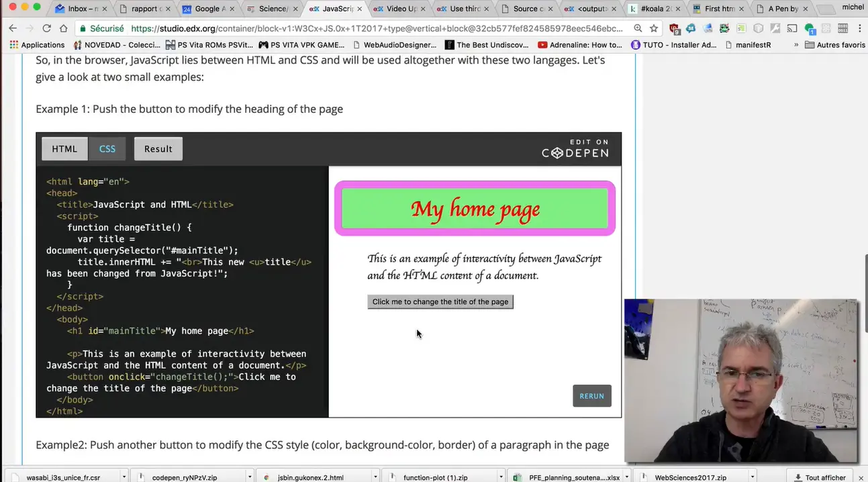This screenshot has height=482, width=868.
Task: Open the PS Vita ROMs PSVit bookmark
Action: (209, 45)
